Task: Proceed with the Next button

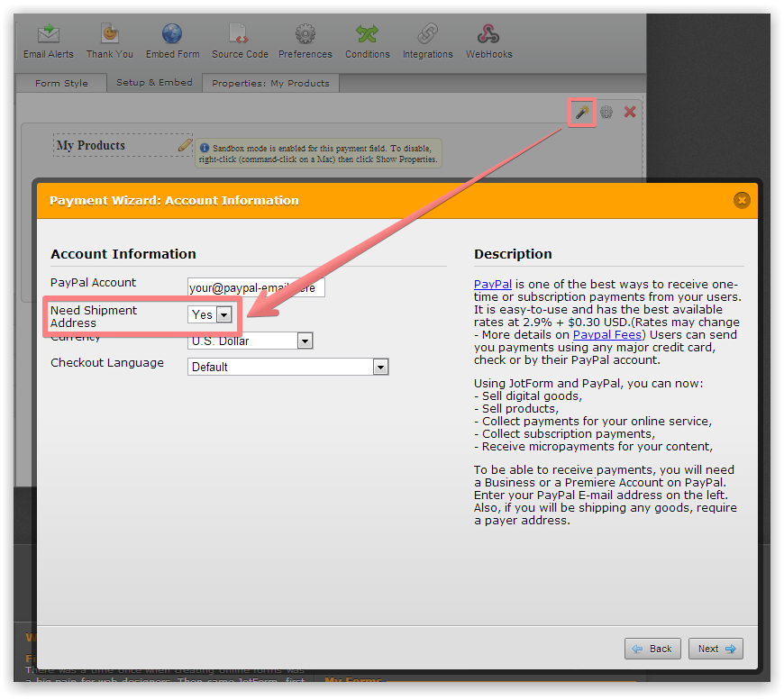Action: pos(716,649)
